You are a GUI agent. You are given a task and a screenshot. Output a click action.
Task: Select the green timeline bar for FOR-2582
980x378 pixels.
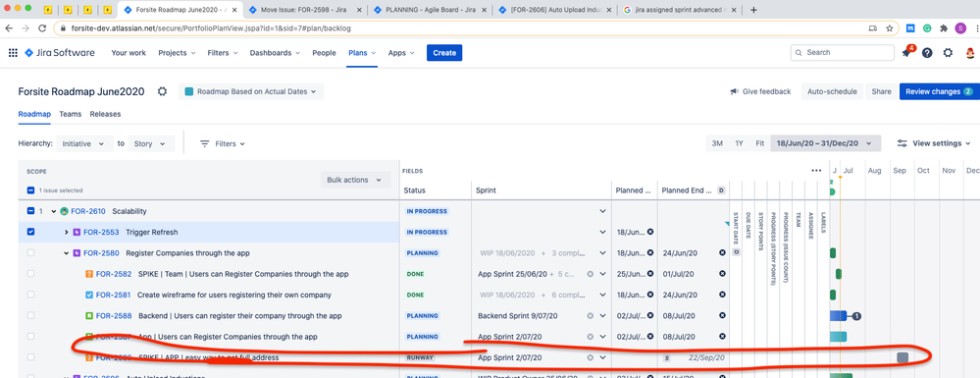tap(839, 274)
